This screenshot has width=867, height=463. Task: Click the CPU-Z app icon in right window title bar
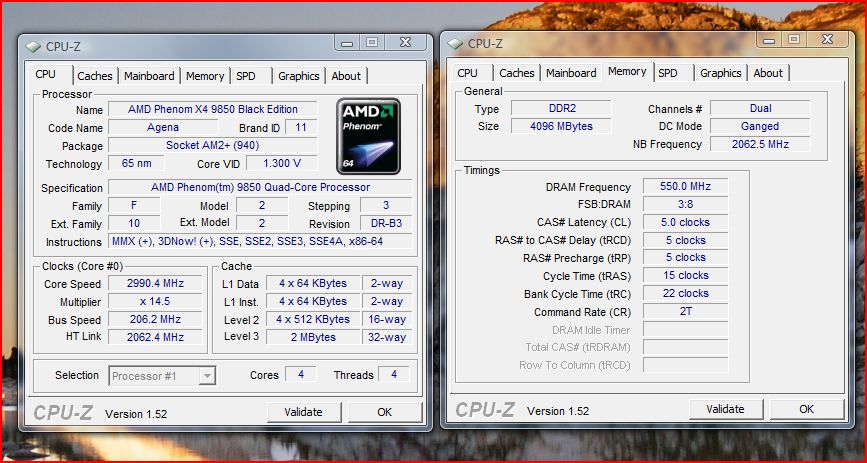455,44
